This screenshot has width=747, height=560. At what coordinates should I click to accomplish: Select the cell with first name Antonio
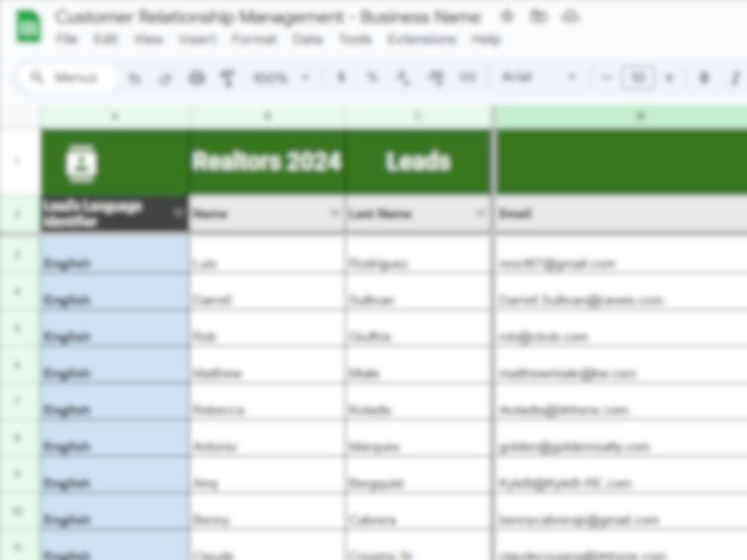tap(267, 438)
